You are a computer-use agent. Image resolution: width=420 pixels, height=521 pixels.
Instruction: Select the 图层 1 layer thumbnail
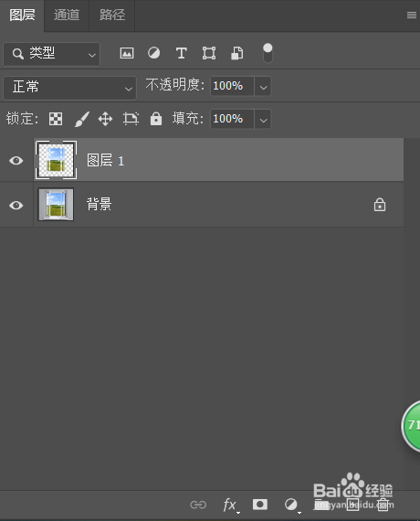coord(56,160)
